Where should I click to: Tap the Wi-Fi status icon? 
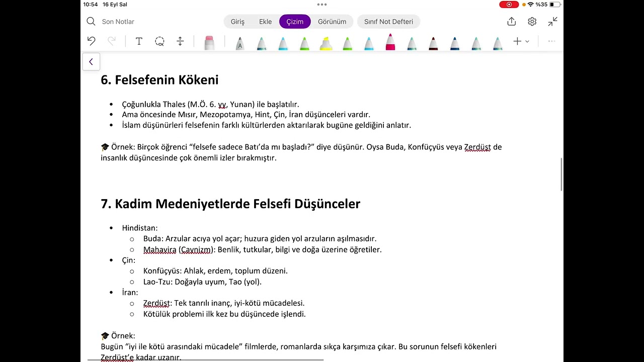pyautogui.click(x=530, y=5)
